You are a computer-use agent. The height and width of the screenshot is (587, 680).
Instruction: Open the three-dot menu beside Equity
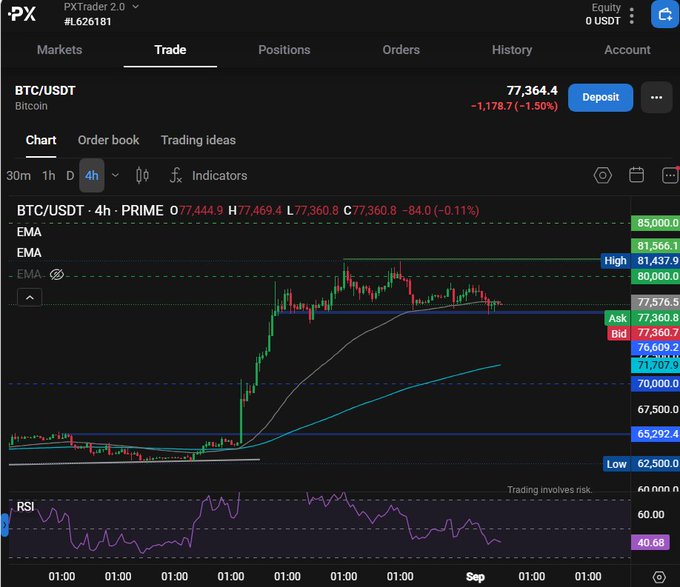(632, 16)
